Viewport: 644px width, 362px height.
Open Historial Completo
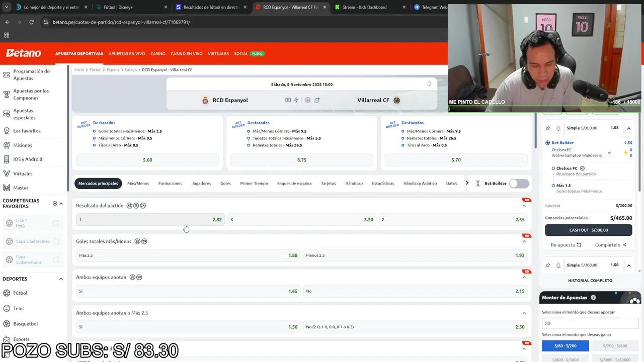590,281
